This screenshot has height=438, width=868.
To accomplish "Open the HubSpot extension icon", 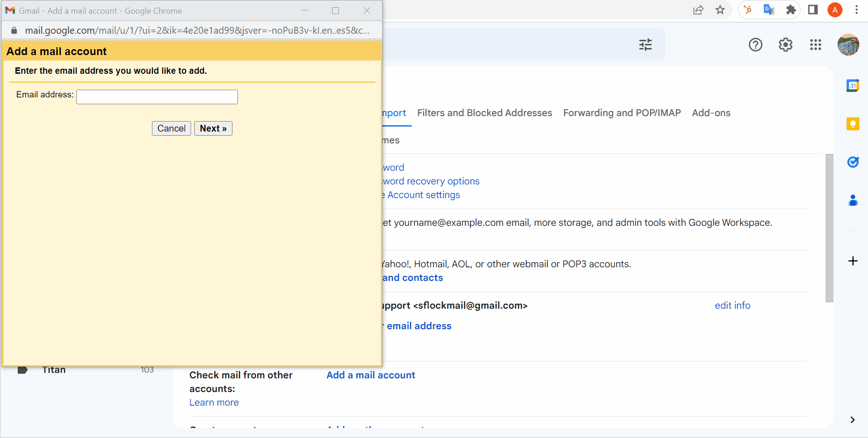I will pyautogui.click(x=747, y=10).
